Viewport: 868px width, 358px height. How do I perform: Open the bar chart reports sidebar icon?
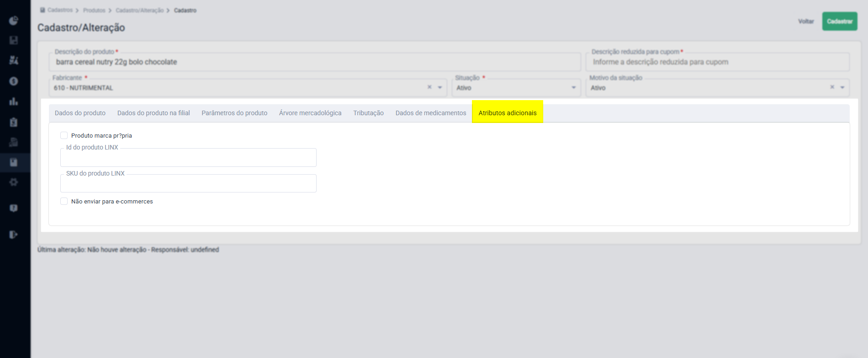pos(14,101)
